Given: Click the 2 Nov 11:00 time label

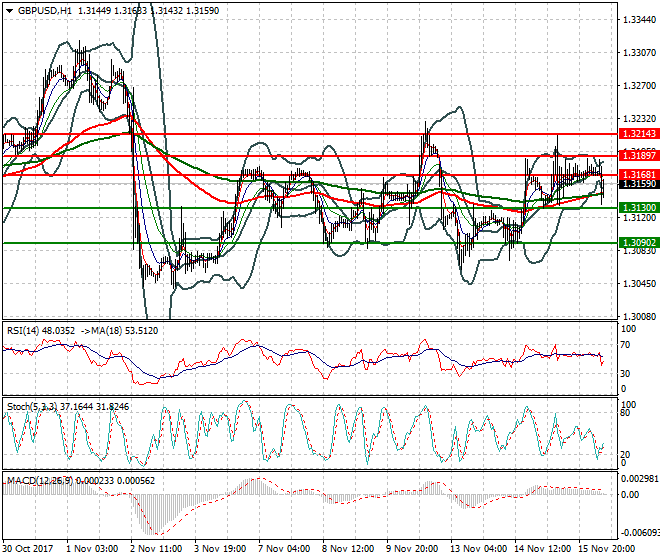Looking at the screenshot, I should pyautogui.click(x=156, y=549).
